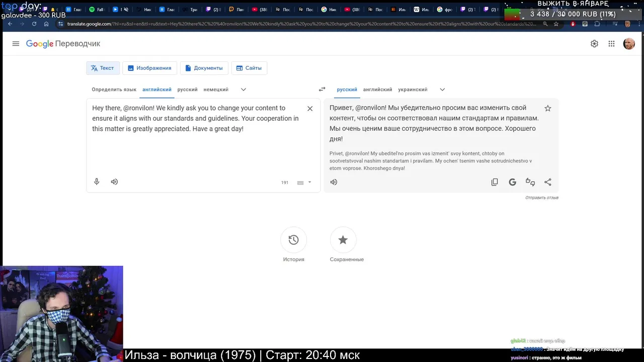Open the Google account avatar menu
Viewport: 644px width, 362px height.
click(x=629, y=44)
